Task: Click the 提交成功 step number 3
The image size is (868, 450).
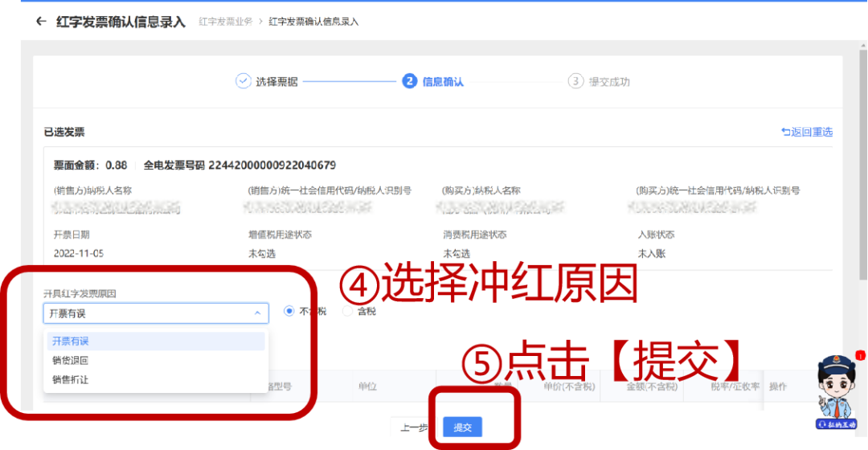Action: pyautogui.click(x=575, y=81)
